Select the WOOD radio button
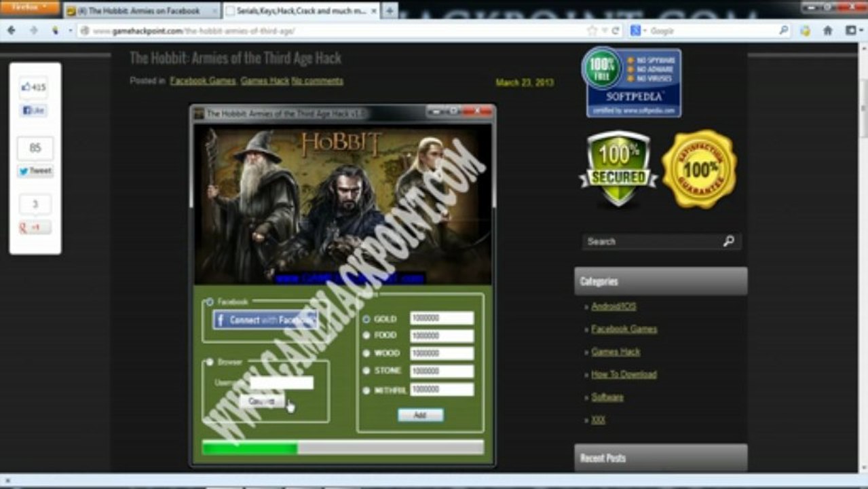Viewport: 868px width, 489px height. click(x=366, y=353)
